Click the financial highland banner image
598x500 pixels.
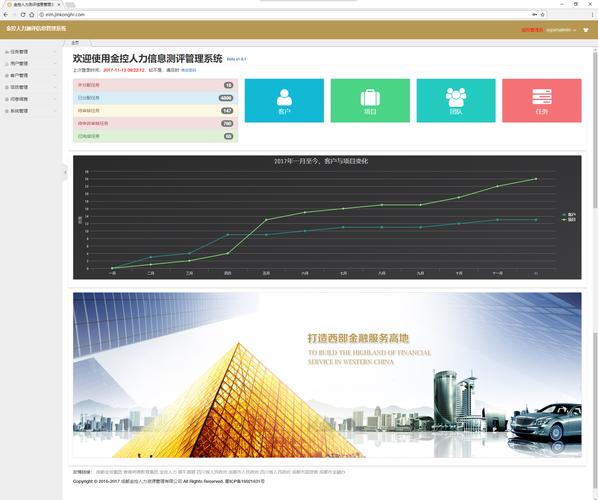tap(327, 375)
